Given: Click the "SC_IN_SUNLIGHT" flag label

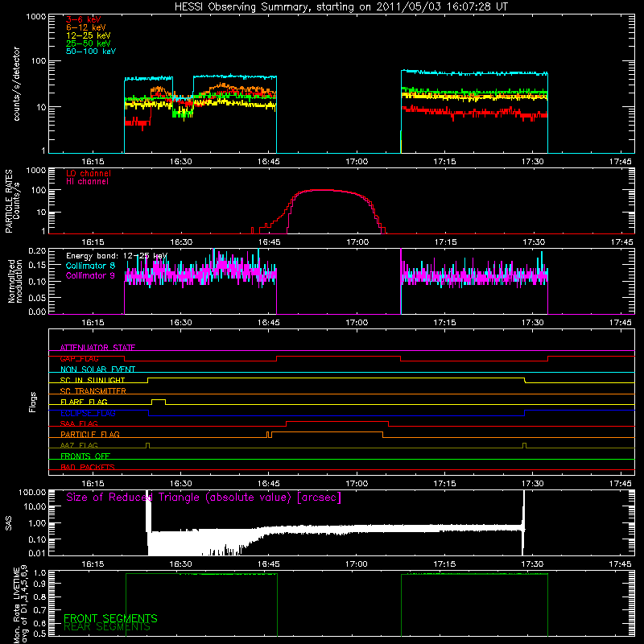Looking at the screenshot, I should pos(93,380).
